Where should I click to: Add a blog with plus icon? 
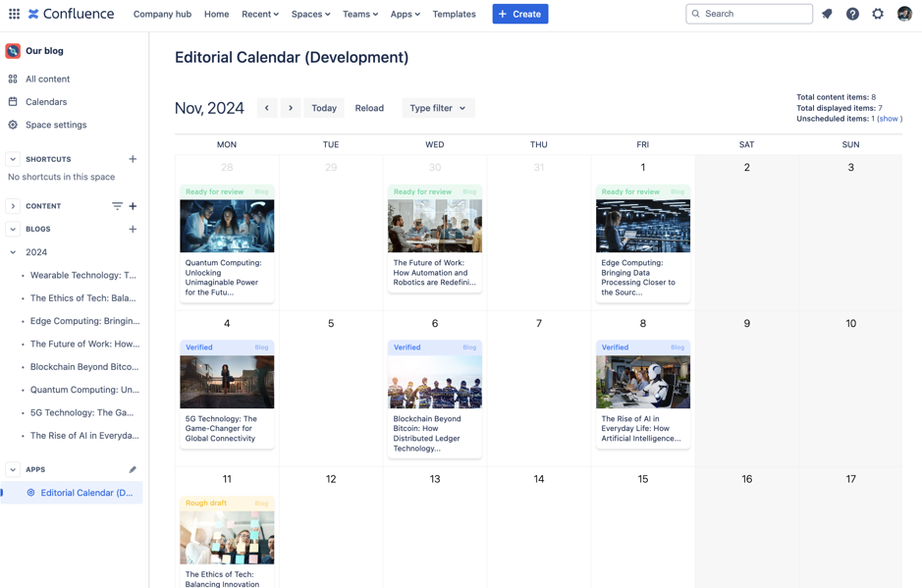tap(133, 229)
